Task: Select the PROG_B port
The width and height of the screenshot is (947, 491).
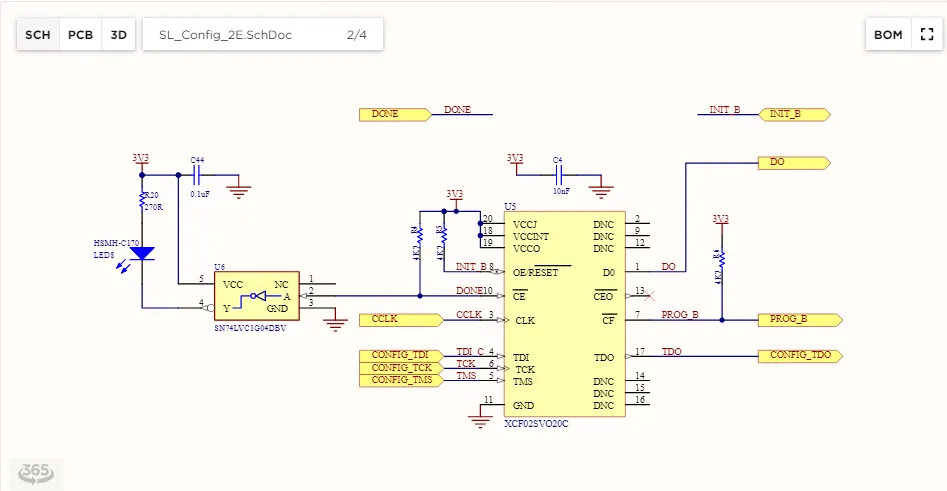Action: pos(800,319)
